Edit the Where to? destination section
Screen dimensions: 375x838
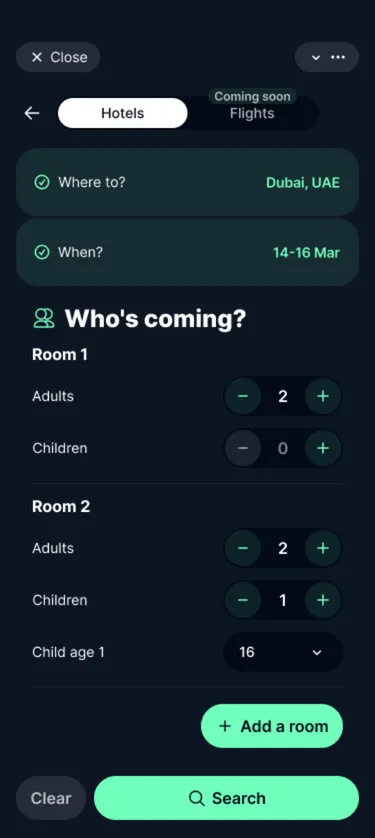pos(188,182)
